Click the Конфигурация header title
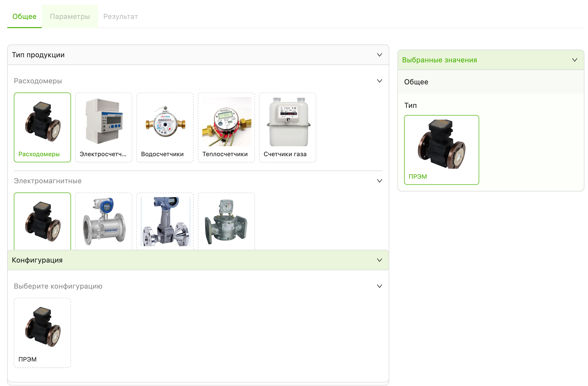588x386 pixels. coord(37,260)
